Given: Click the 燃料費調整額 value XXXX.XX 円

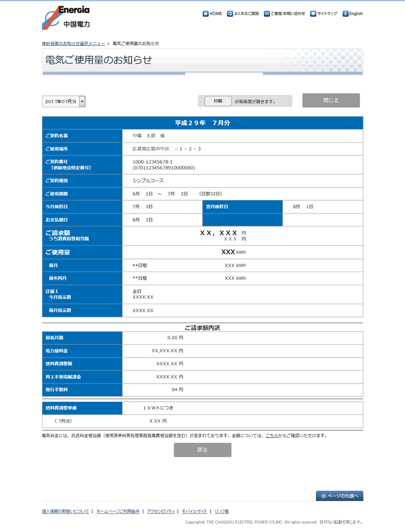Looking at the screenshot, I should point(170,364).
